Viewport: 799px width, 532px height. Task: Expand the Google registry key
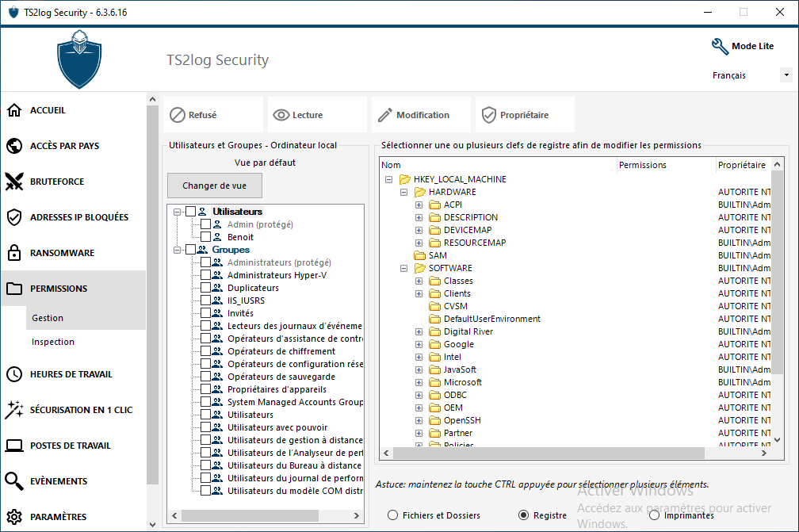(419, 344)
